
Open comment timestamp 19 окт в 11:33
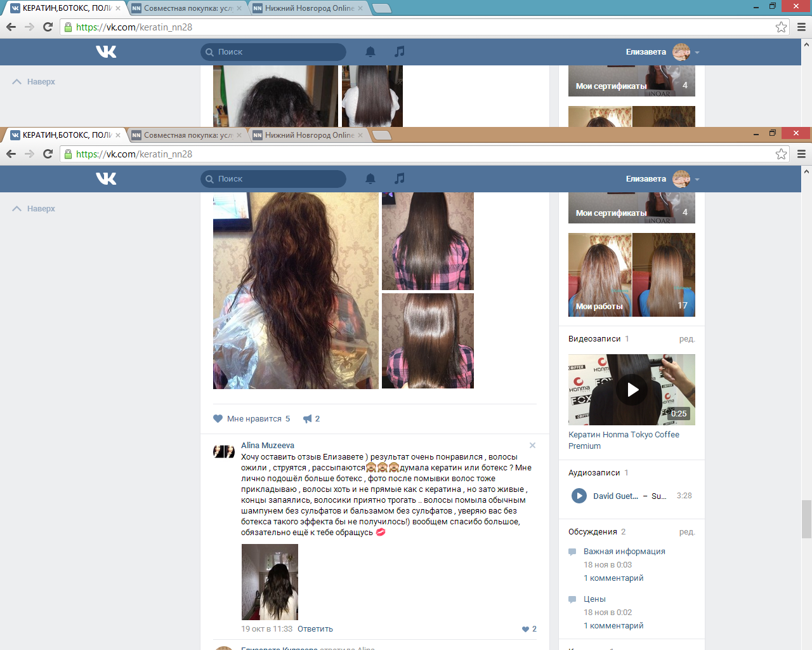point(266,629)
